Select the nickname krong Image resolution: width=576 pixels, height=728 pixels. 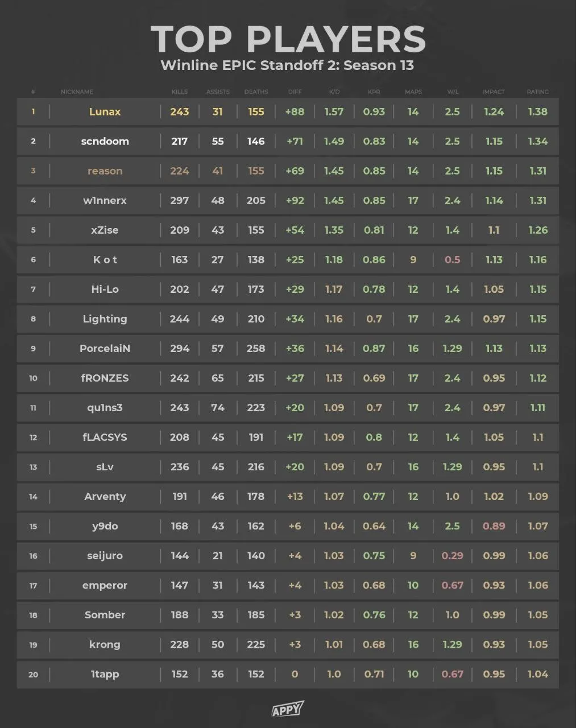[x=105, y=644]
